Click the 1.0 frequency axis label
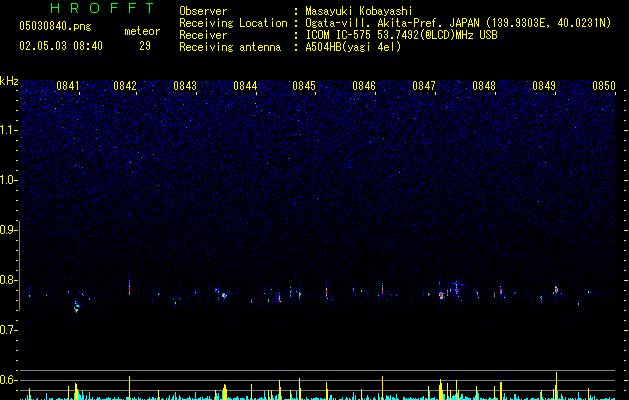 pos(8,180)
